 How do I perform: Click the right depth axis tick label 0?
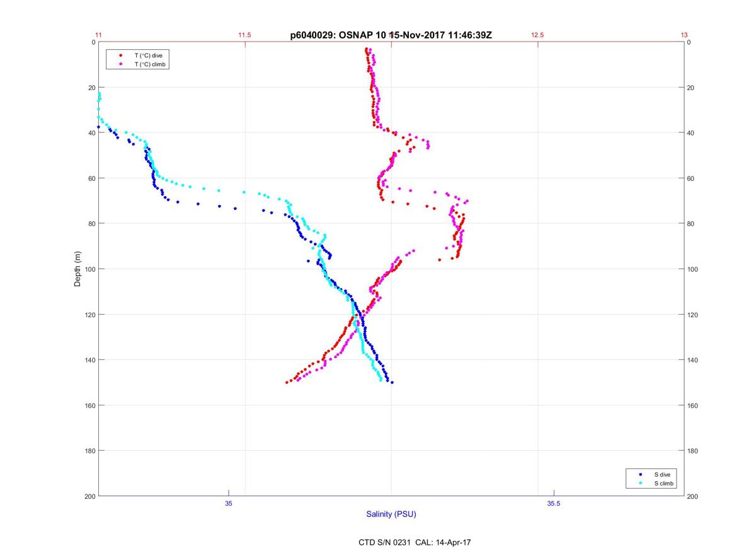(689, 42)
